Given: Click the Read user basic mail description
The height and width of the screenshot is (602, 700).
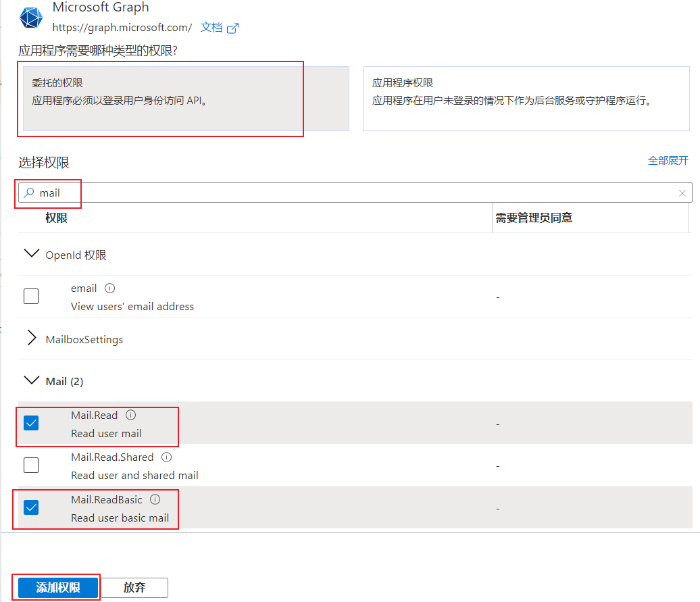Looking at the screenshot, I should pos(120,518).
